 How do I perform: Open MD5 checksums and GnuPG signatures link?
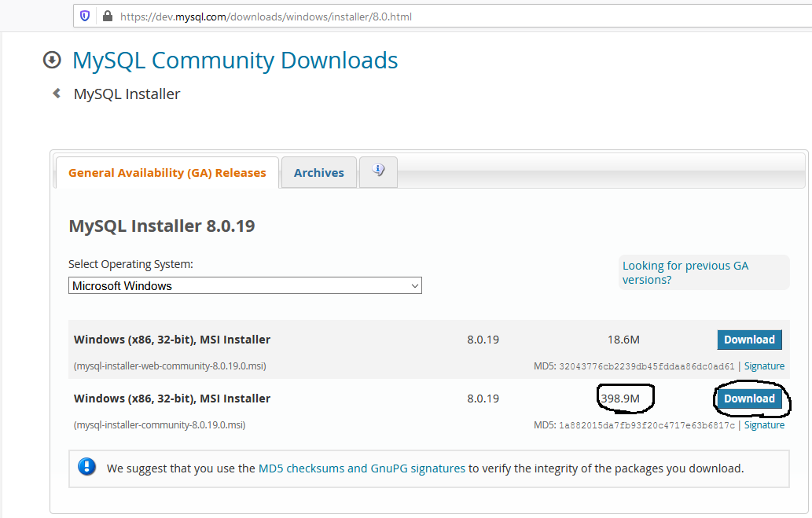click(362, 468)
